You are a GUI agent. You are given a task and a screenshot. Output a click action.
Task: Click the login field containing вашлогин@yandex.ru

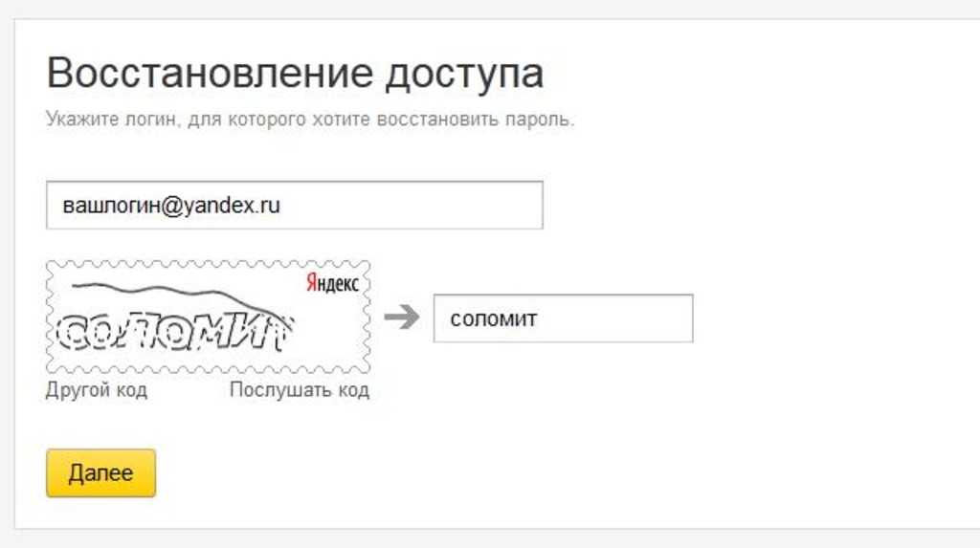click(x=294, y=205)
